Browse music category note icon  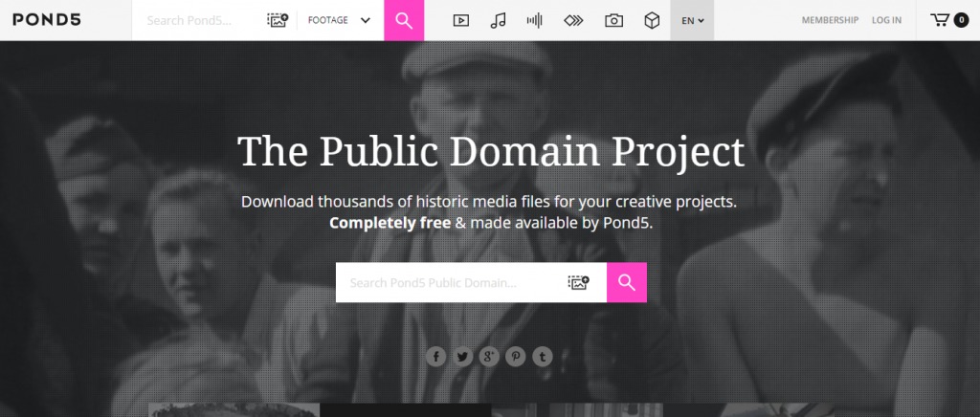point(498,20)
